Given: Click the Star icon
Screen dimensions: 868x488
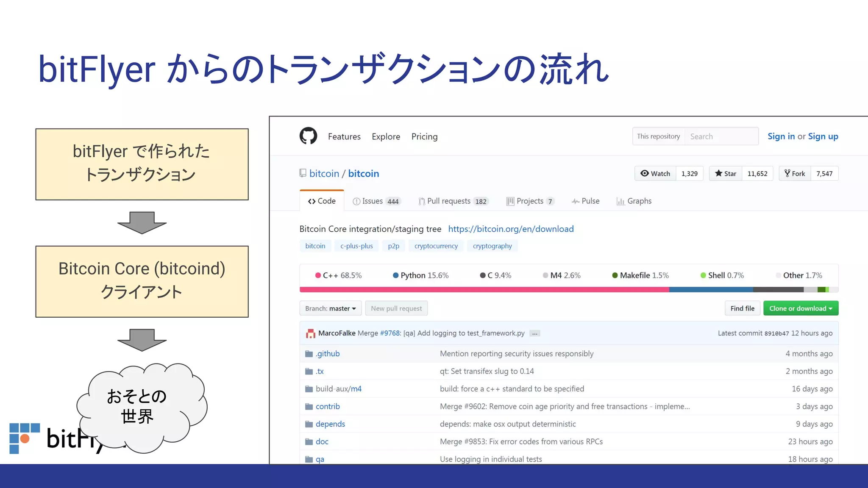Looking at the screenshot, I should coord(718,173).
